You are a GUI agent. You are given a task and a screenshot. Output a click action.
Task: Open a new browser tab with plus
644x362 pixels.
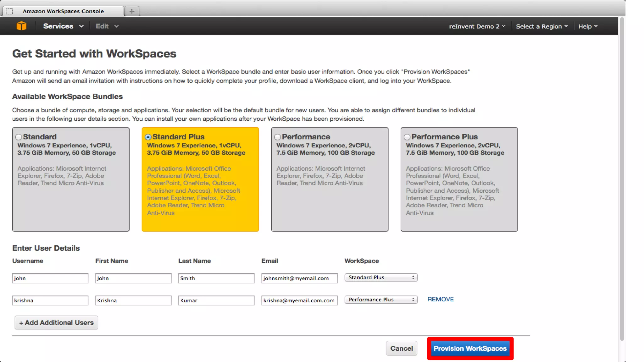pos(132,11)
